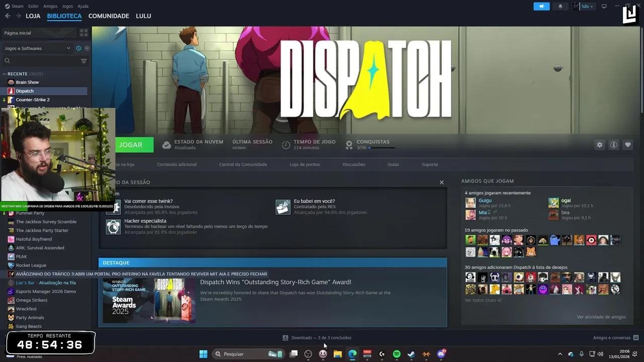Focus the library search field
The image size is (644, 362).
point(40,61)
